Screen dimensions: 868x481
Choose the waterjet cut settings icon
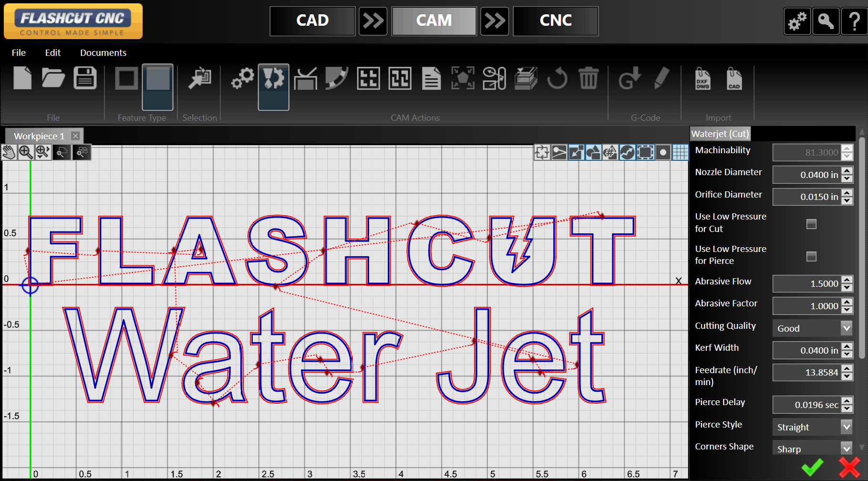click(x=274, y=86)
